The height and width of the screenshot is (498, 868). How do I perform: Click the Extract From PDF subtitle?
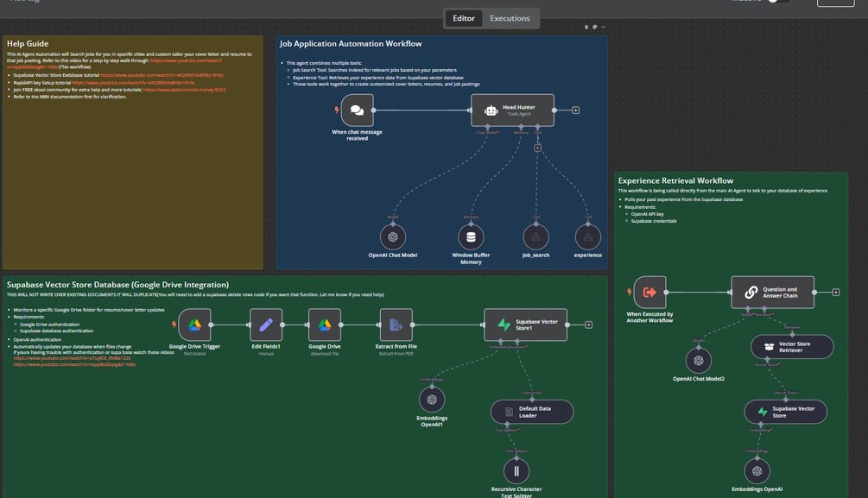[x=396, y=354]
